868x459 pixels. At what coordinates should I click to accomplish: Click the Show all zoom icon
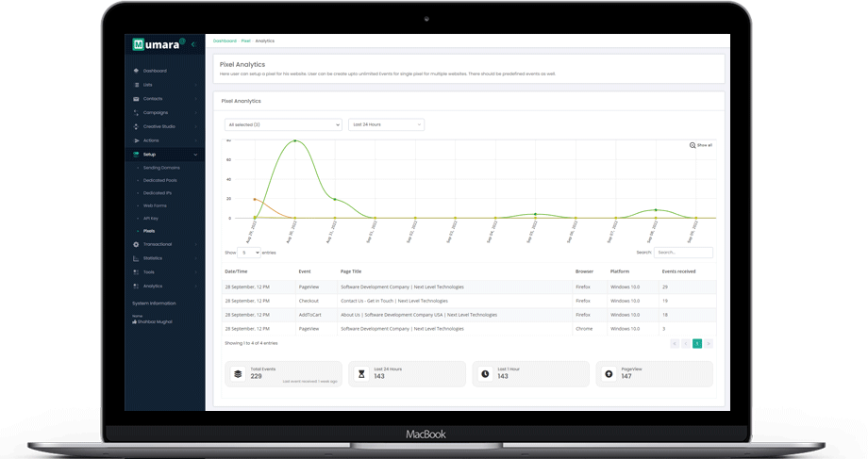coord(693,145)
